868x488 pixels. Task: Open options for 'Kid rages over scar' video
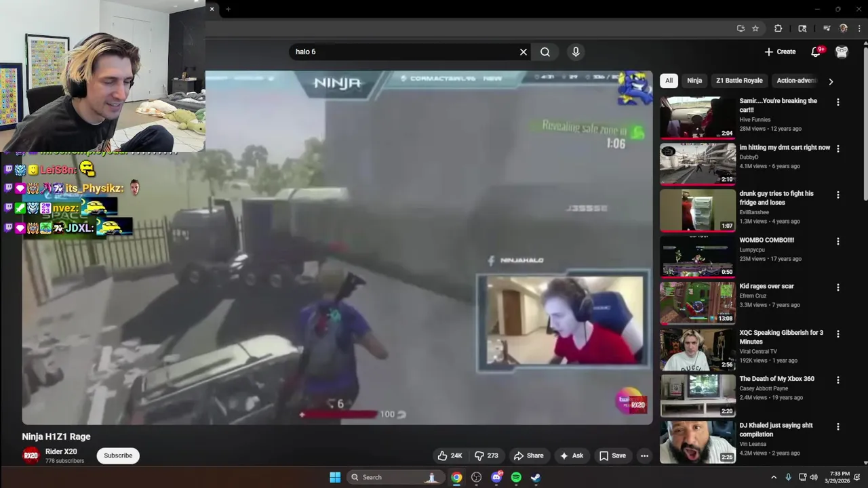[x=838, y=287]
